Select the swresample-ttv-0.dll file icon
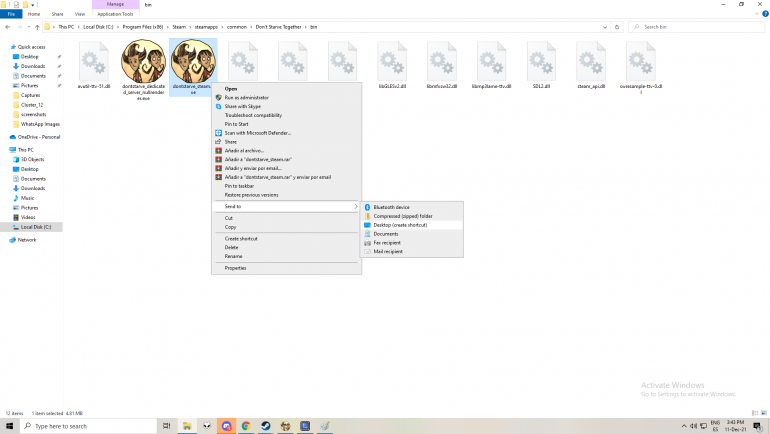 [x=641, y=62]
